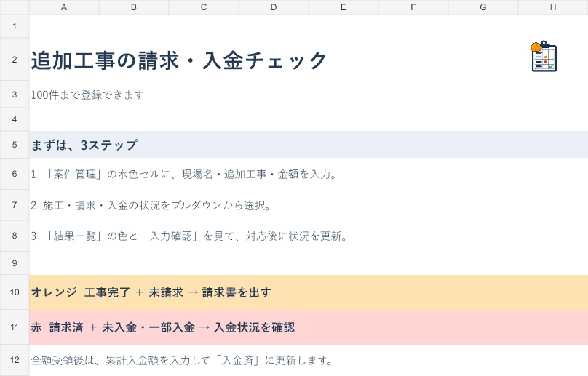
Task: Click step 3 text about 結果一覧
Action: click(189, 236)
